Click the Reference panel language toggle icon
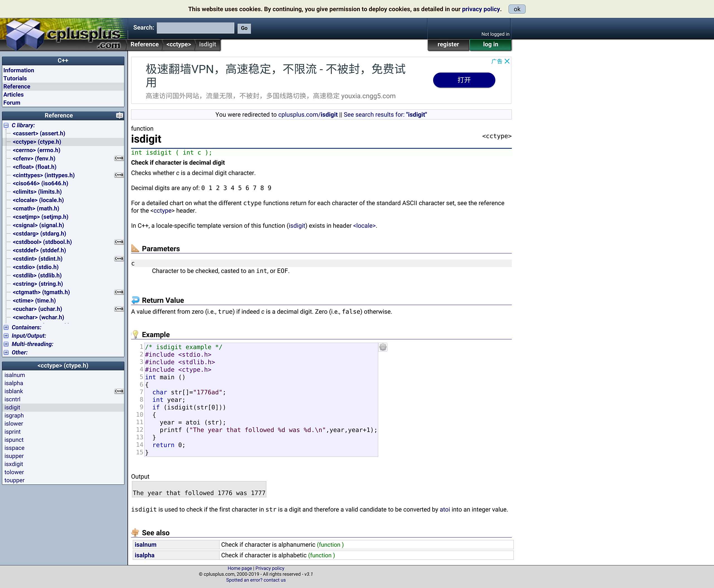Viewport: 714px width, 588px height. (119, 116)
